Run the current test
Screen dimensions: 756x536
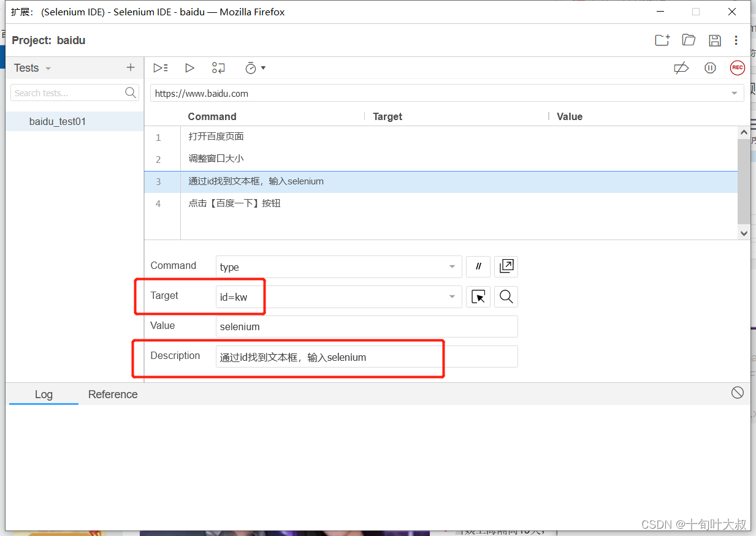(189, 68)
